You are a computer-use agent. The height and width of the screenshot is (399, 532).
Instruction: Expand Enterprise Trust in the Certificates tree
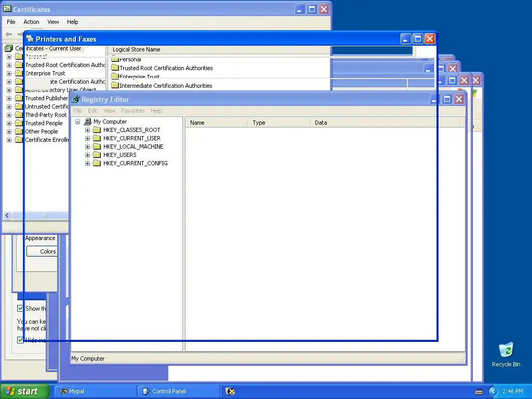[x=9, y=73]
